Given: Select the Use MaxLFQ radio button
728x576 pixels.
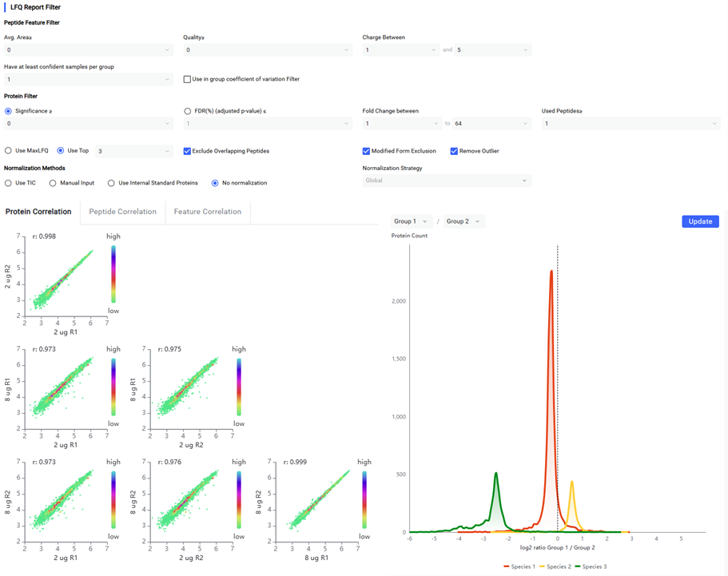Looking at the screenshot, I should 9,151.
